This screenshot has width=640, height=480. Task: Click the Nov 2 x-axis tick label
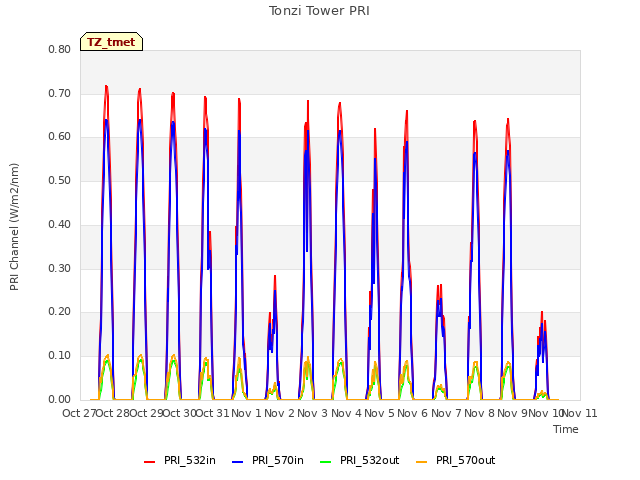[279, 413]
